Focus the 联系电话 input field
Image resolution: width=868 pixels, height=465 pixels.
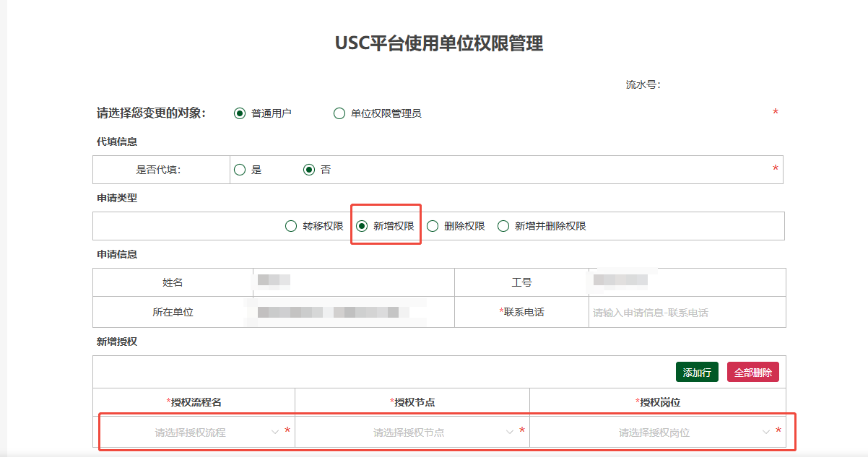click(686, 313)
